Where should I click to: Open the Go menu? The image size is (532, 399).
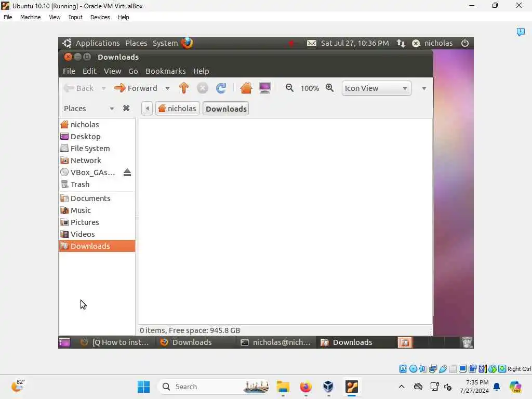[x=133, y=71]
